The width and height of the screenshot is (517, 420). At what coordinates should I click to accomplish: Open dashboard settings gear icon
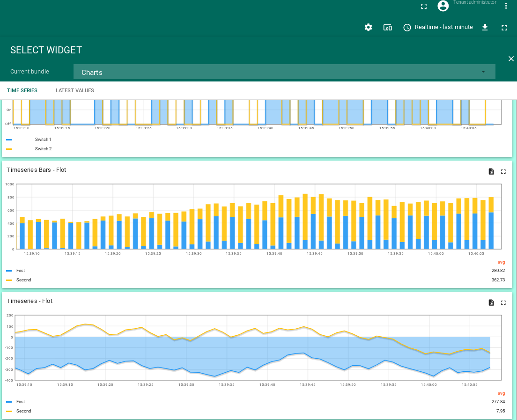tap(368, 27)
